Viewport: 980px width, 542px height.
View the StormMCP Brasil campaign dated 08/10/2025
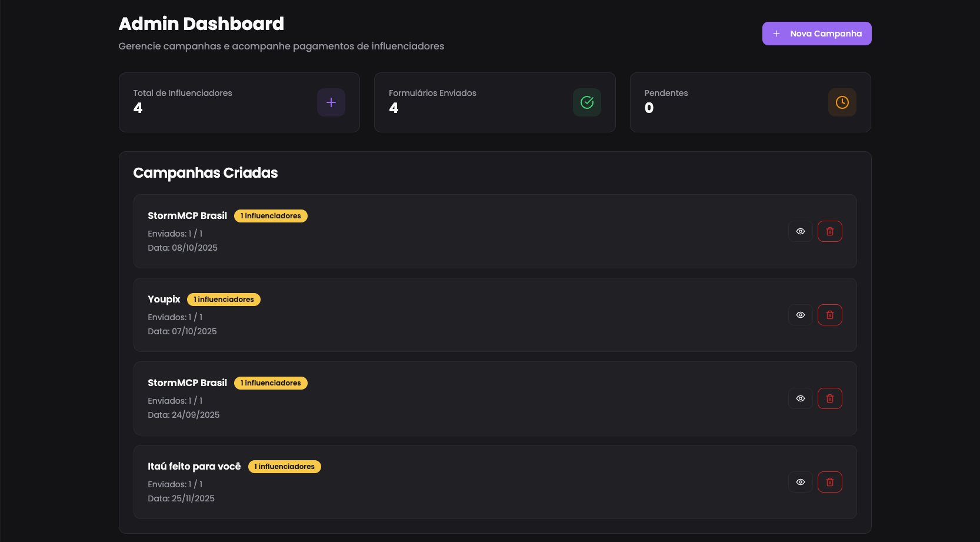click(801, 231)
